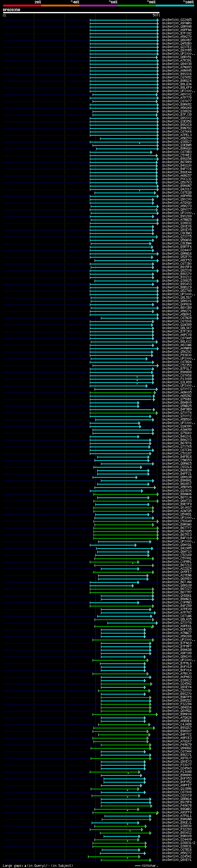This screenshot has height=868, width=197.
Task: Click the orange ~40% identity legend segment
Action: point(60,6)
